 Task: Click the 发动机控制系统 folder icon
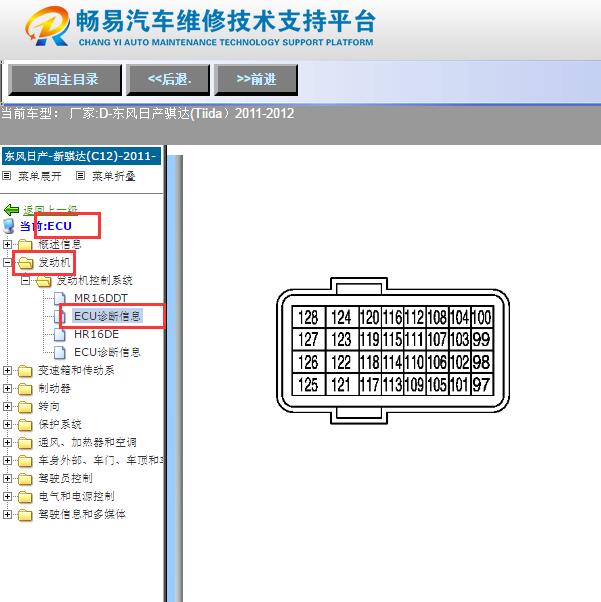pyautogui.click(x=44, y=281)
